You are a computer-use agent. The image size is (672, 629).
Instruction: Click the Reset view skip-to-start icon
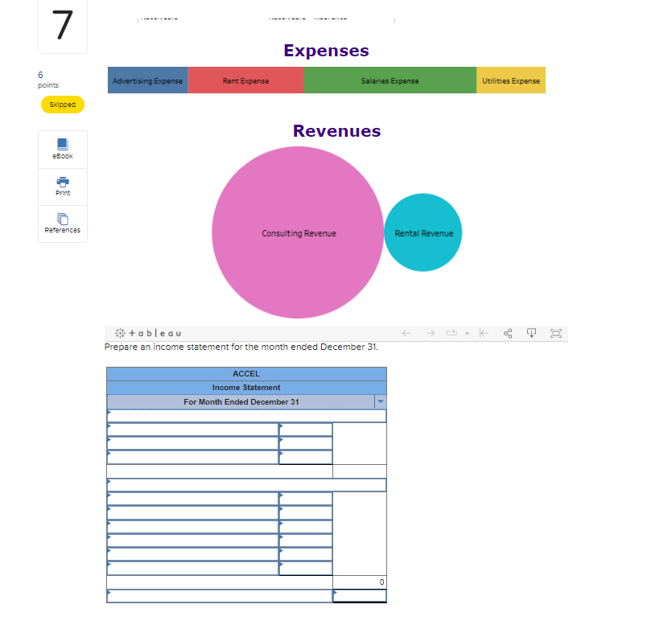pyautogui.click(x=484, y=333)
